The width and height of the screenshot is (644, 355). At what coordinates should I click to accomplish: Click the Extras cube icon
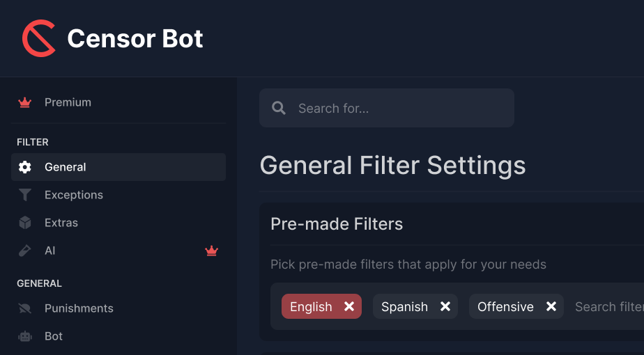(25, 223)
